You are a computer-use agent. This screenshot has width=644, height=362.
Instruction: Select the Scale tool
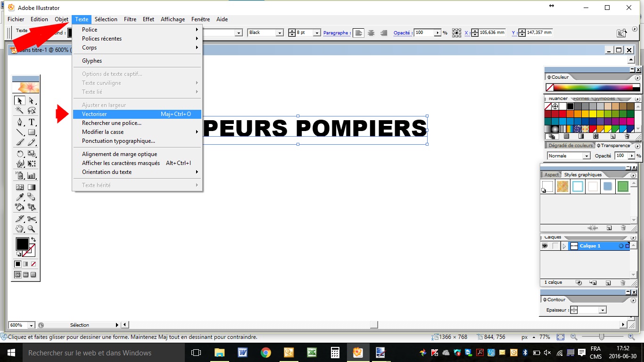click(32, 154)
